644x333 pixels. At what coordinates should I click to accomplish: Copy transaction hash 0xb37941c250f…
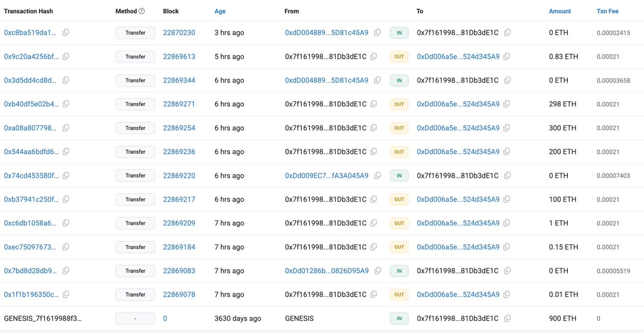click(66, 199)
